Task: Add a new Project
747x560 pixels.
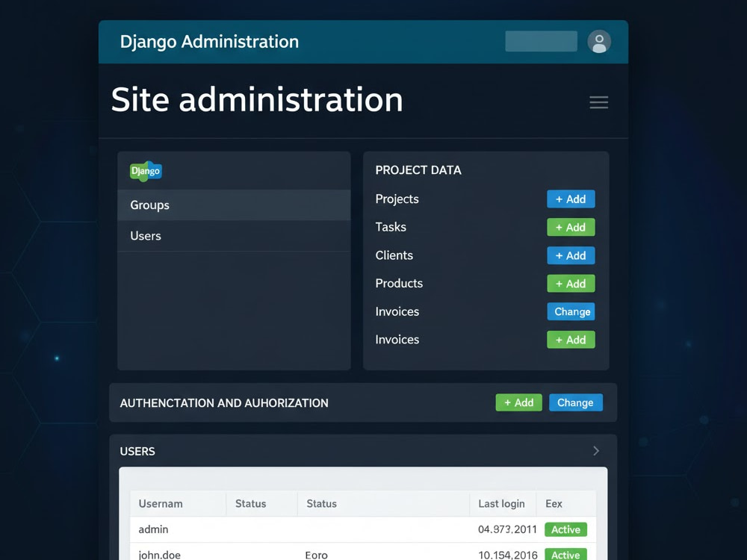Action: tap(571, 199)
